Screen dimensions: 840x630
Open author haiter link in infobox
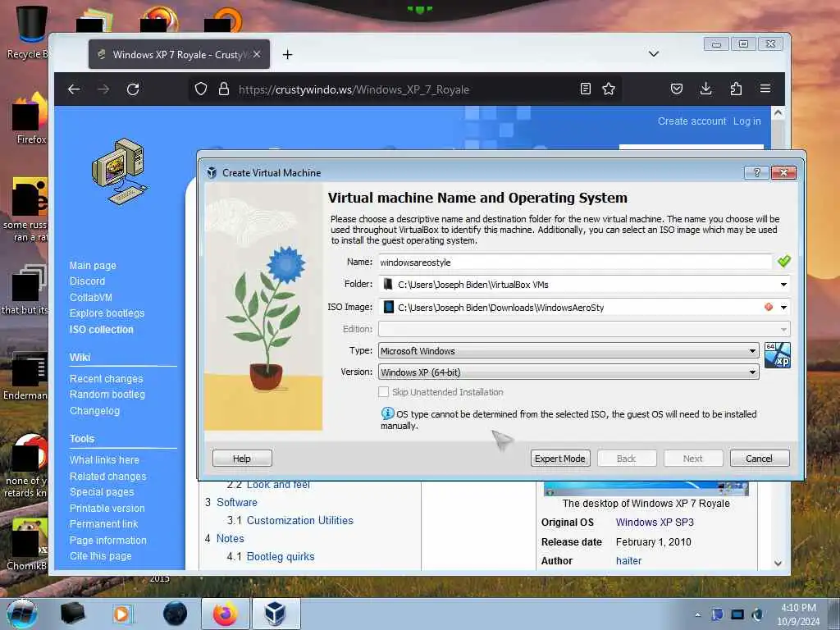coord(628,561)
